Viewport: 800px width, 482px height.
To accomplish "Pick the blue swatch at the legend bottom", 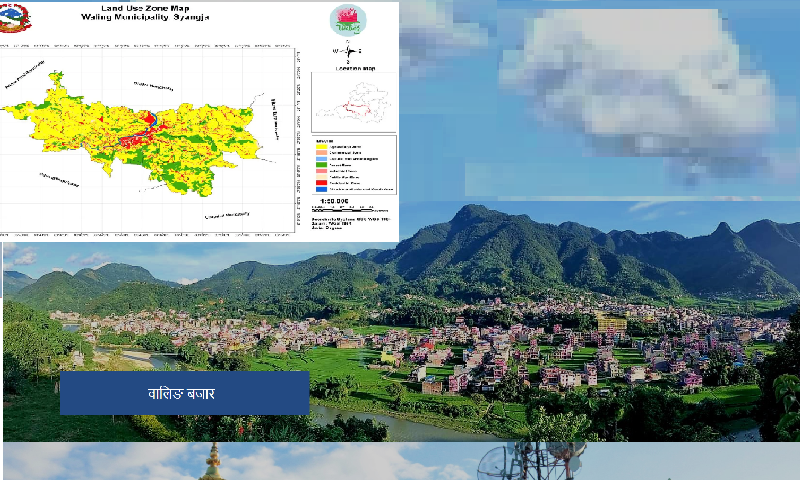I will (x=321, y=188).
